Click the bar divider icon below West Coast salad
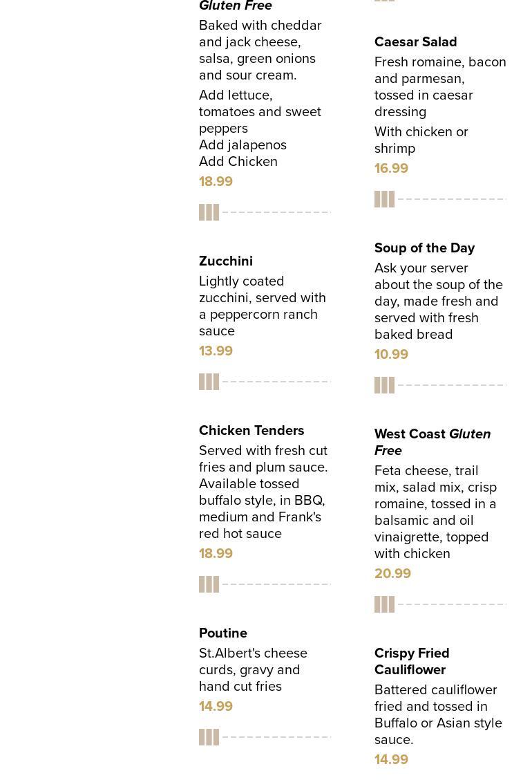 [384, 604]
